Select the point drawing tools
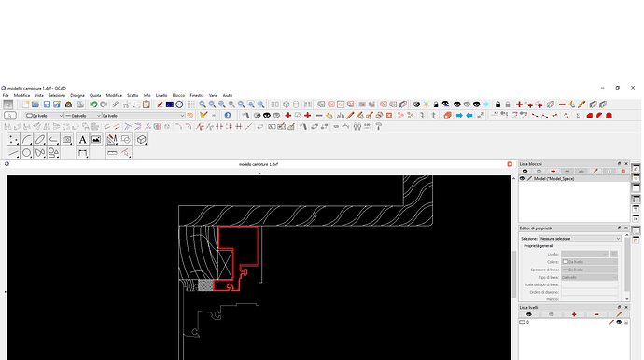This screenshot has width=644, height=360. click(x=14, y=140)
